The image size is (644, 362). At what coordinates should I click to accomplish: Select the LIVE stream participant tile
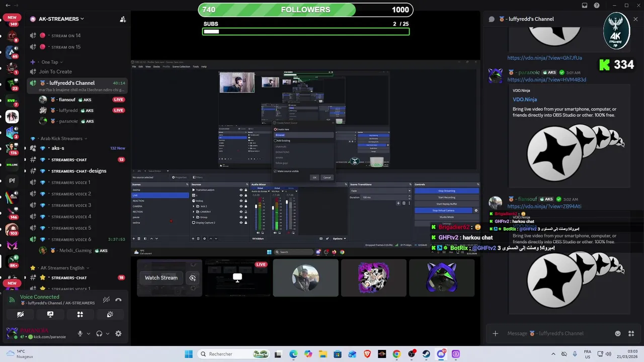click(237, 278)
